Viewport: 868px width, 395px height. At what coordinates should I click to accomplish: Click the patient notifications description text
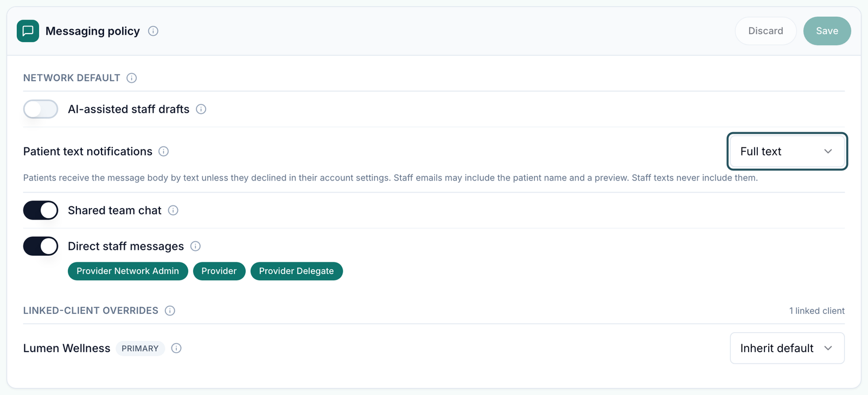pyautogui.click(x=390, y=178)
